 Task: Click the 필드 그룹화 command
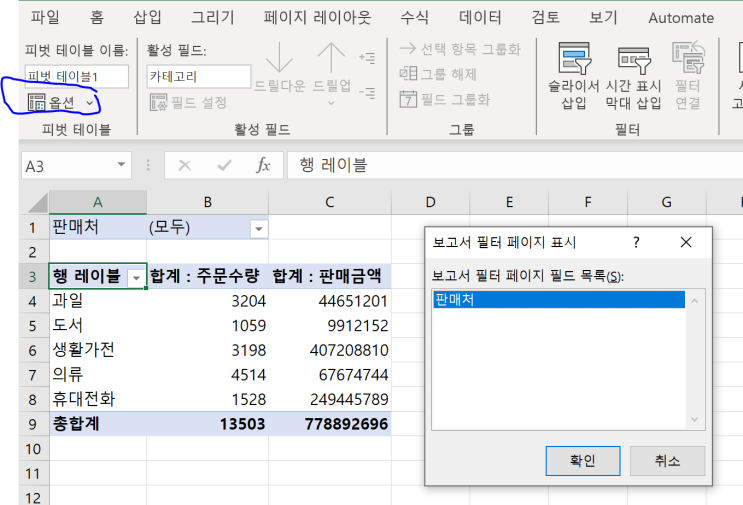(x=444, y=99)
